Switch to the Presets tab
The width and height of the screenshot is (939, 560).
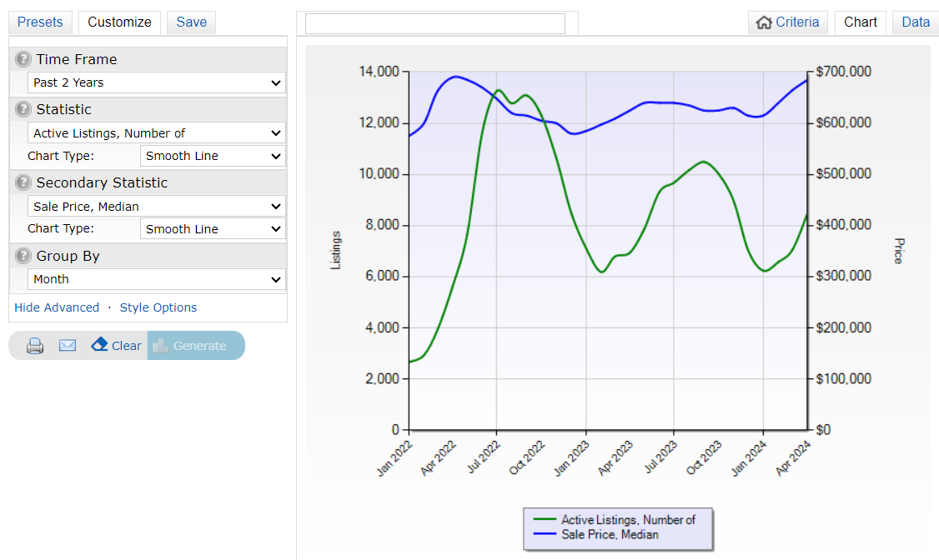click(40, 22)
